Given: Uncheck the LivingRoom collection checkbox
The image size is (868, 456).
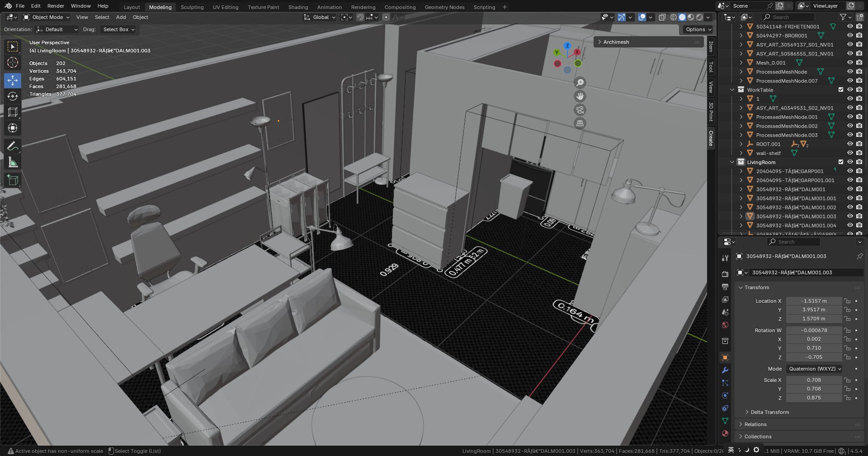Looking at the screenshot, I should click(841, 162).
